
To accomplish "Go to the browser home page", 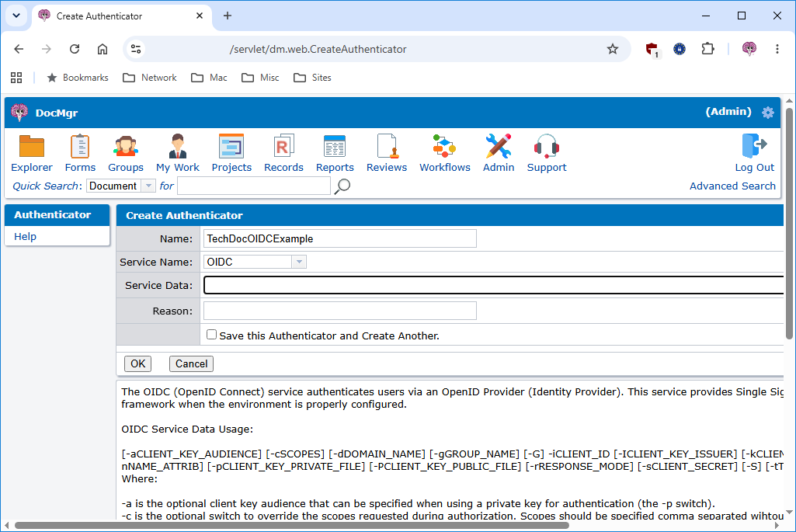I will (103, 49).
